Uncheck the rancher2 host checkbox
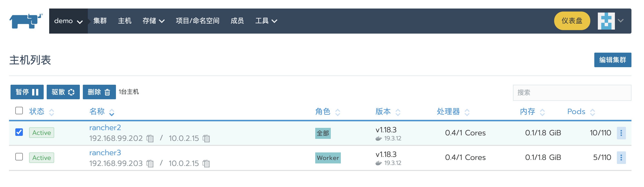Image resolution: width=644 pixels, height=187 pixels. pyautogui.click(x=19, y=132)
